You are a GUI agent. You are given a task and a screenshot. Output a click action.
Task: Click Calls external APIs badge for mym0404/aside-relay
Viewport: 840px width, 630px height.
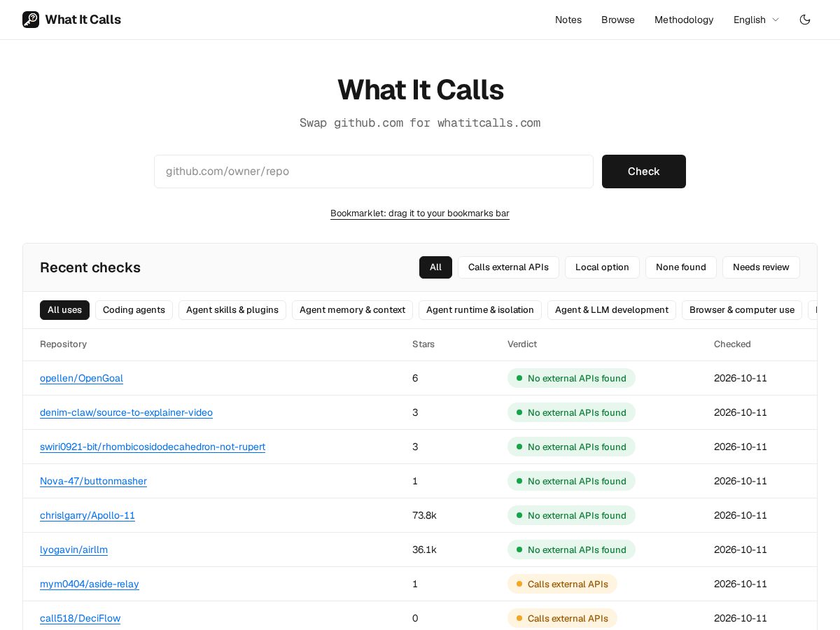(562, 584)
